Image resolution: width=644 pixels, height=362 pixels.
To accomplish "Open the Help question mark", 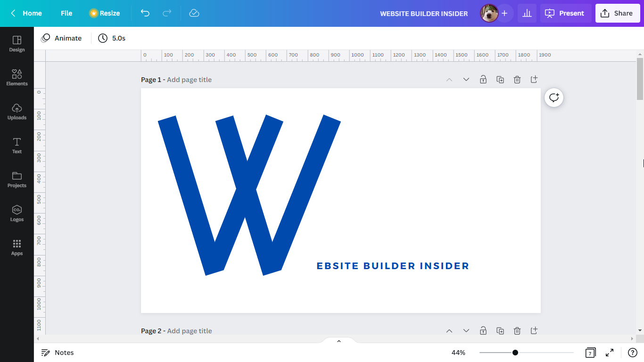I will (x=633, y=353).
